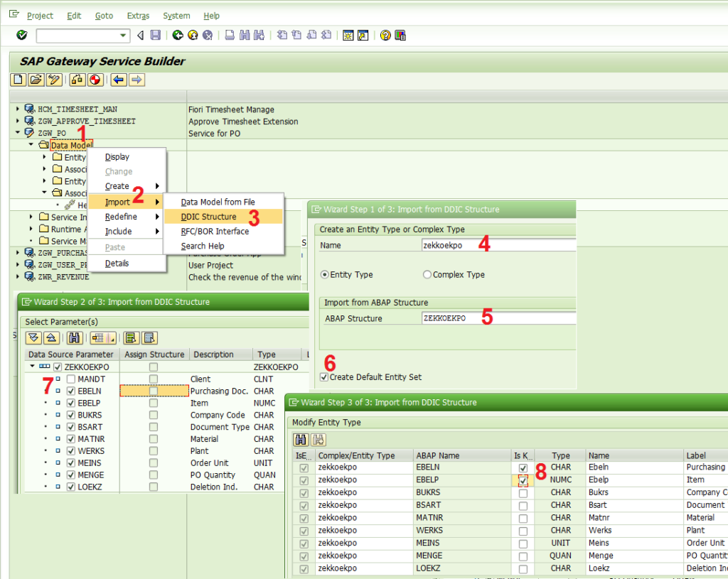Image resolution: width=728 pixels, height=579 pixels.
Task: Choose DDIC Structure from Import submenu
Action: tap(223, 217)
